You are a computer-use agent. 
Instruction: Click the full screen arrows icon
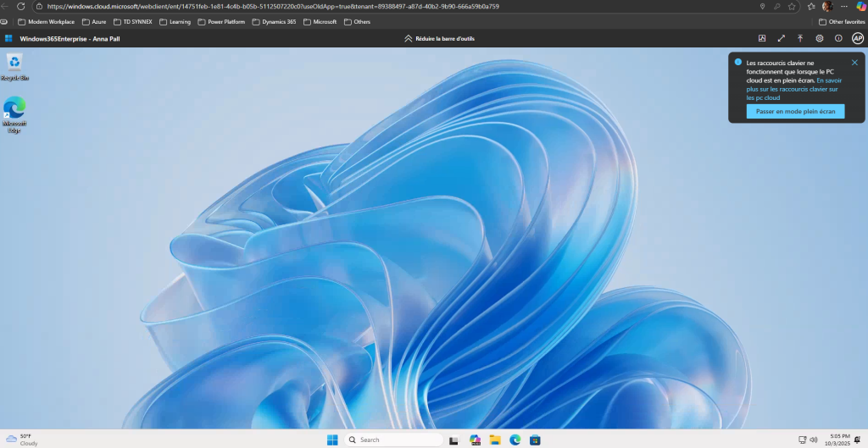[781, 38]
